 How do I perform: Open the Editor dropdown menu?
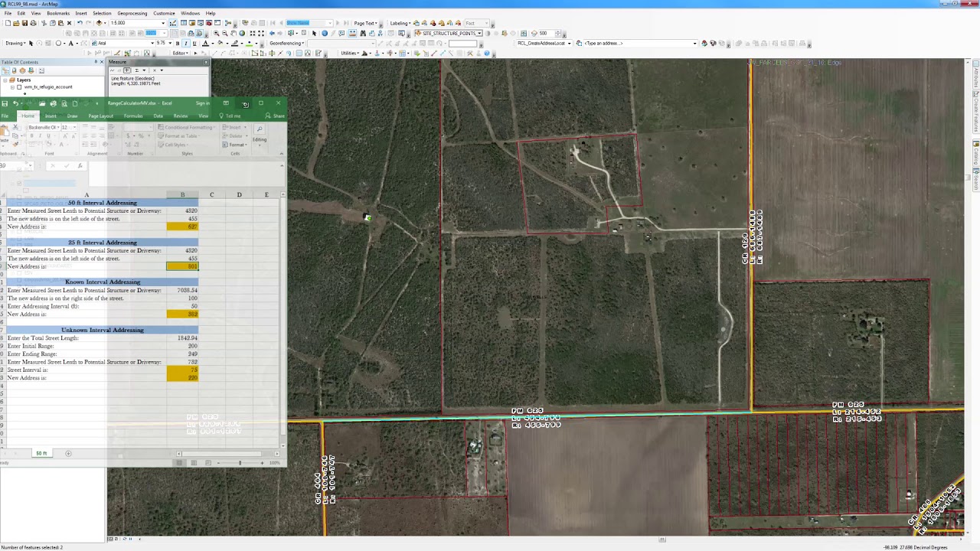[180, 54]
